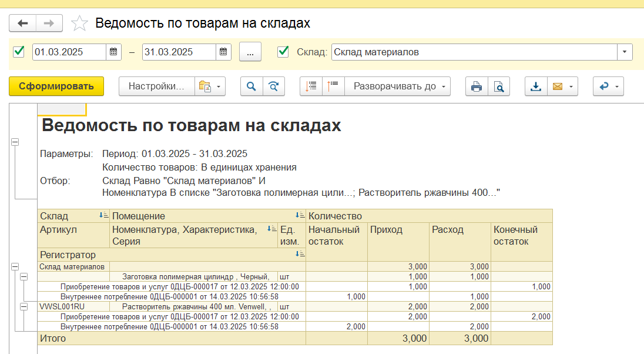Click the Ед. изм. column header
644x354 pixels.
coord(291,235)
